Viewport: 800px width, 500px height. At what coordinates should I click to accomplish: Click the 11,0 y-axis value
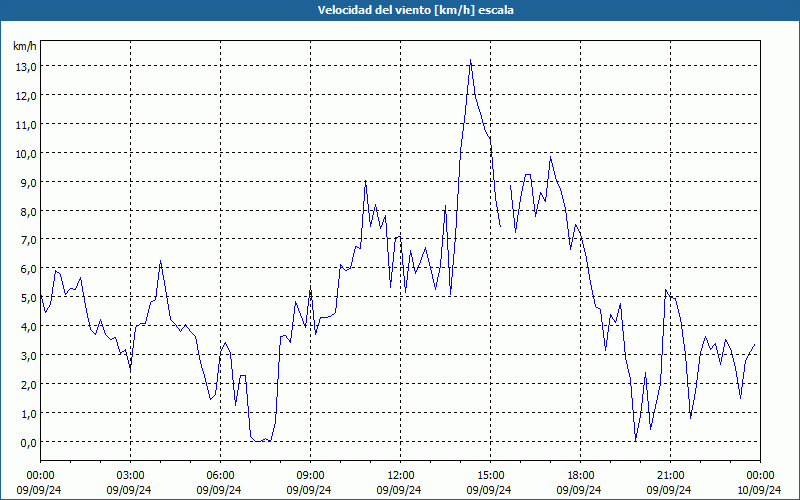tap(27, 125)
